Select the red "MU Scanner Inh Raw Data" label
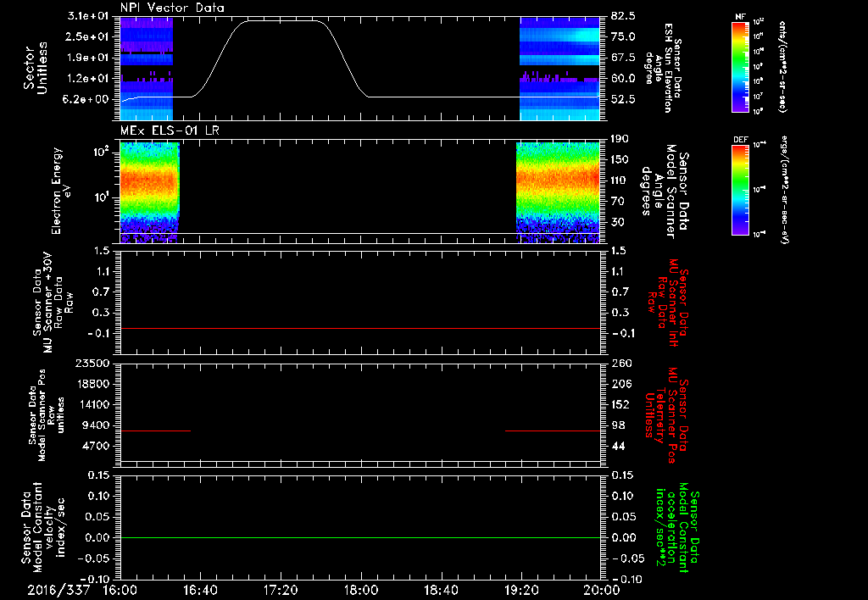Image resolution: width=868 pixels, height=600 pixels. (x=668, y=303)
